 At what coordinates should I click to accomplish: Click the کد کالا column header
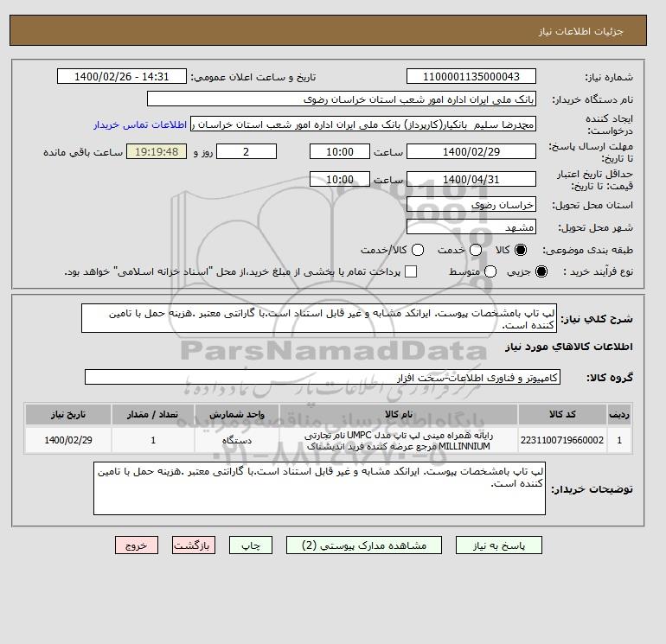562,414
